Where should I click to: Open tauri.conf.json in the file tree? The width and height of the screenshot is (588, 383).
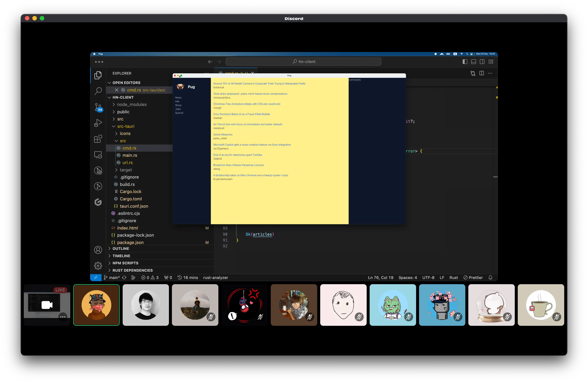pos(134,206)
